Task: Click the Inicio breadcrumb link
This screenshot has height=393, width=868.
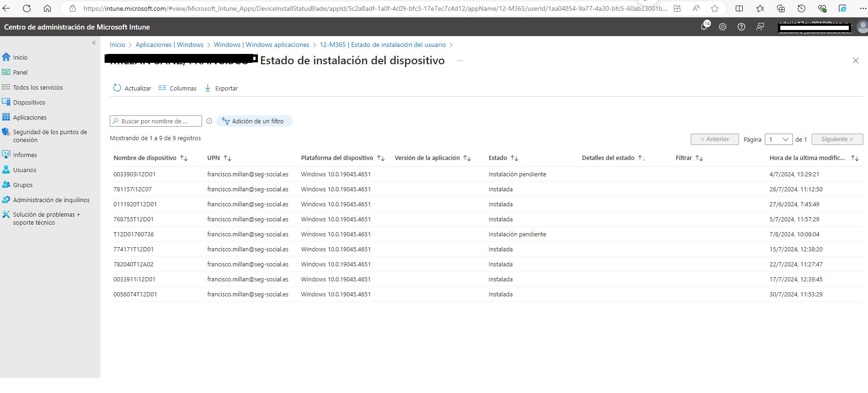Action: pos(117,45)
